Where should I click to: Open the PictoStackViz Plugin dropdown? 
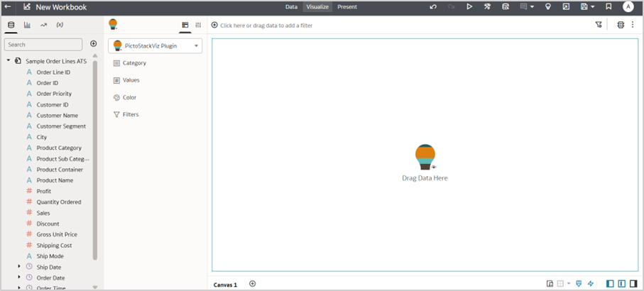(x=155, y=46)
